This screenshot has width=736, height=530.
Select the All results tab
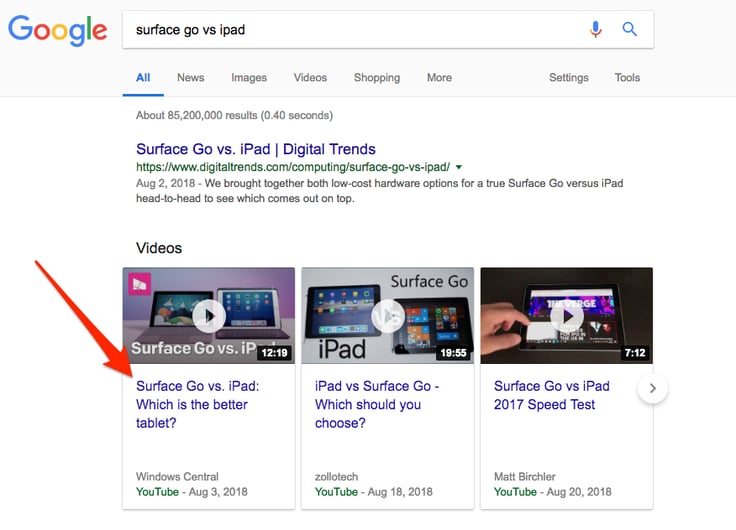[143, 77]
